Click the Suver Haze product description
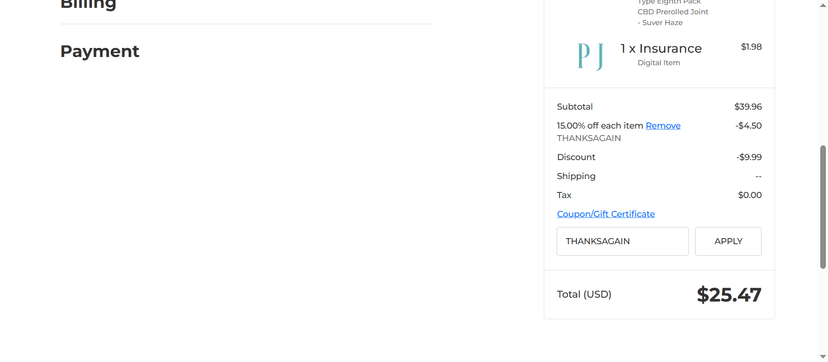The height and width of the screenshot is (362, 828). coord(662,23)
